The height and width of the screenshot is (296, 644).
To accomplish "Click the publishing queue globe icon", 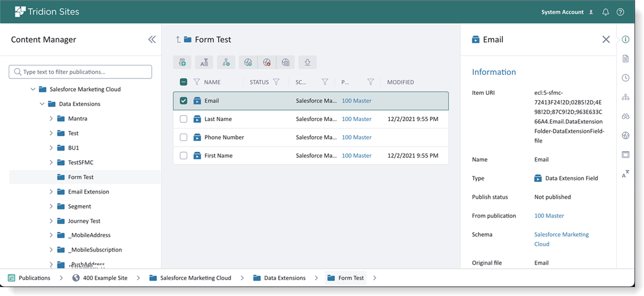I will coord(286,62).
